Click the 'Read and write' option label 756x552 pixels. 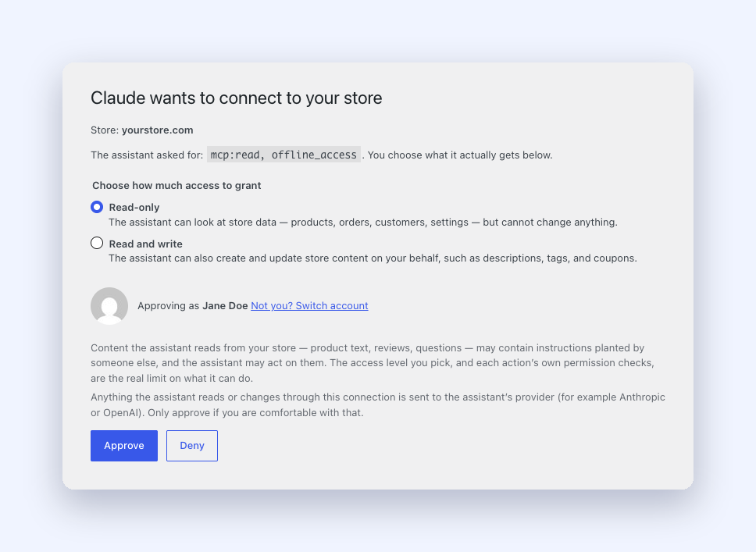(x=145, y=244)
